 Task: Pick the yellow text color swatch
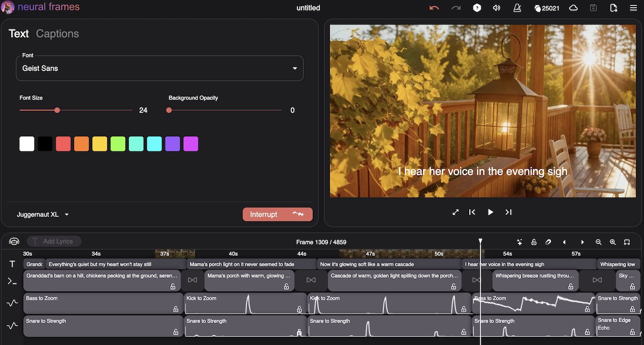coord(100,144)
